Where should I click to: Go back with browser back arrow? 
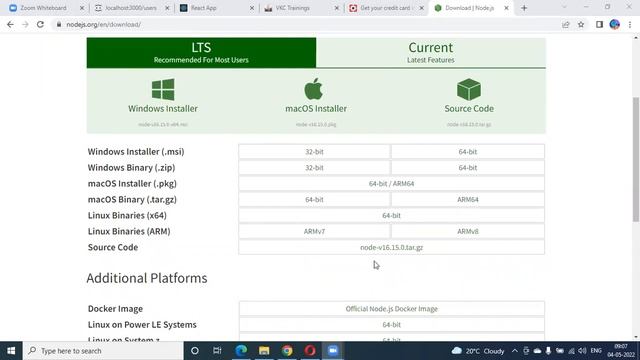10,24
